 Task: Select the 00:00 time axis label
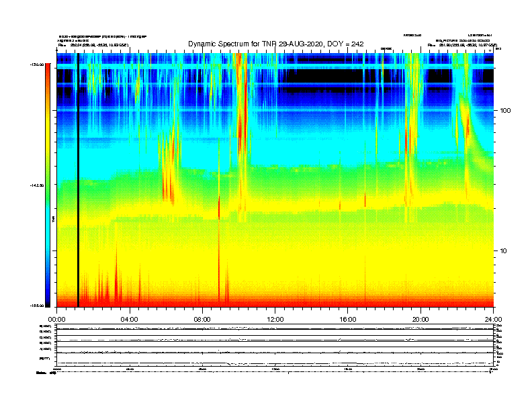pos(56,319)
